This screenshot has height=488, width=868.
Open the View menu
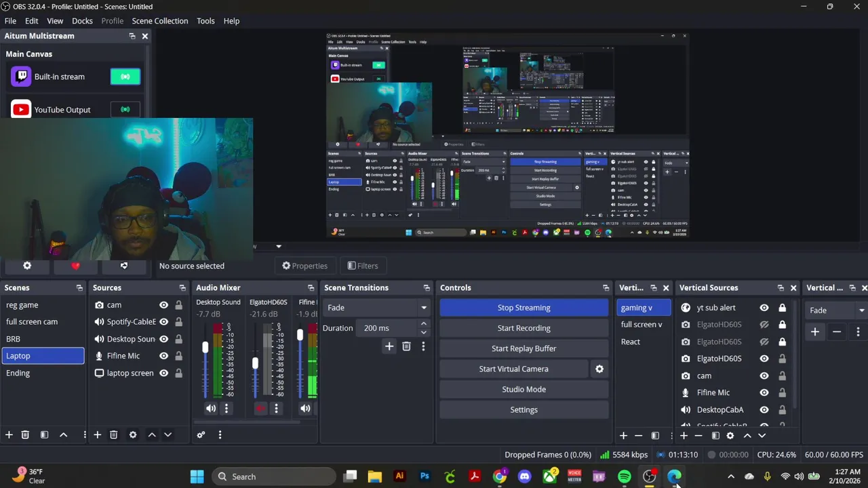tap(55, 21)
